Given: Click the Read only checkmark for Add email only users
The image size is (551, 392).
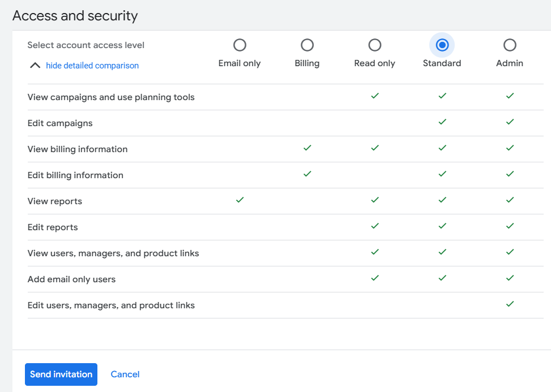Looking at the screenshot, I should coord(374,278).
